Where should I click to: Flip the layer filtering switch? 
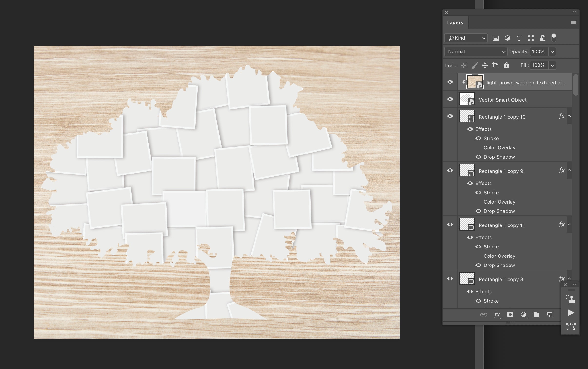click(554, 38)
